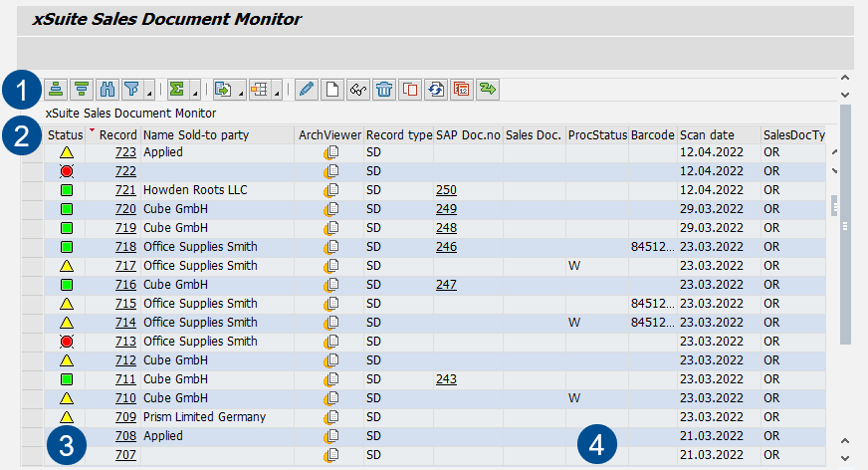
Task: Refresh the document list
Action: (436, 90)
